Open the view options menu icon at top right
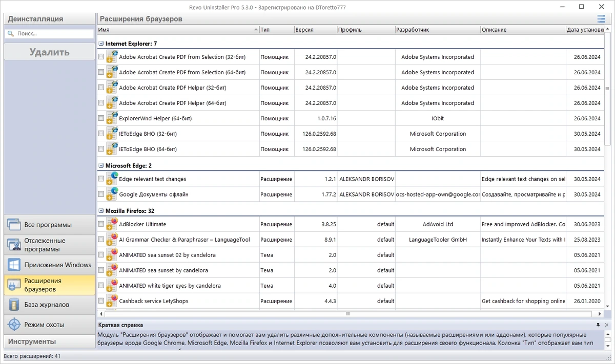The width and height of the screenshot is (615, 364). [601, 19]
